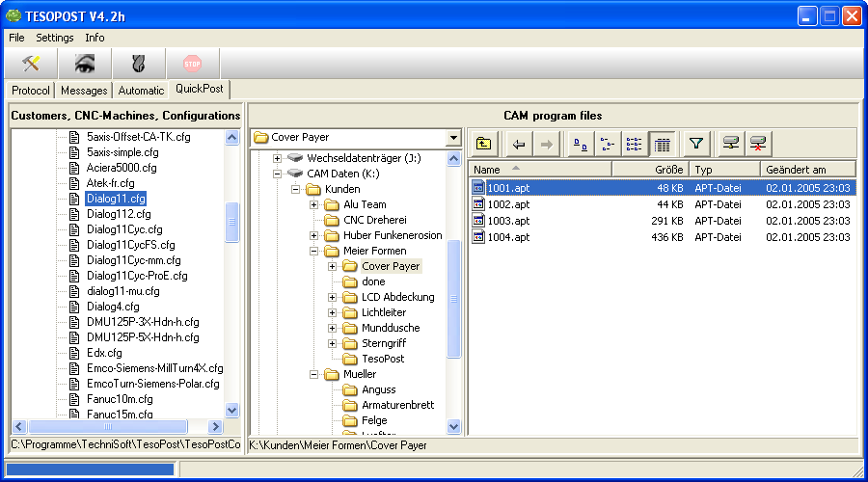This screenshot has height=482, width=868.
Task: Switch to details list view
Action: 662,144
